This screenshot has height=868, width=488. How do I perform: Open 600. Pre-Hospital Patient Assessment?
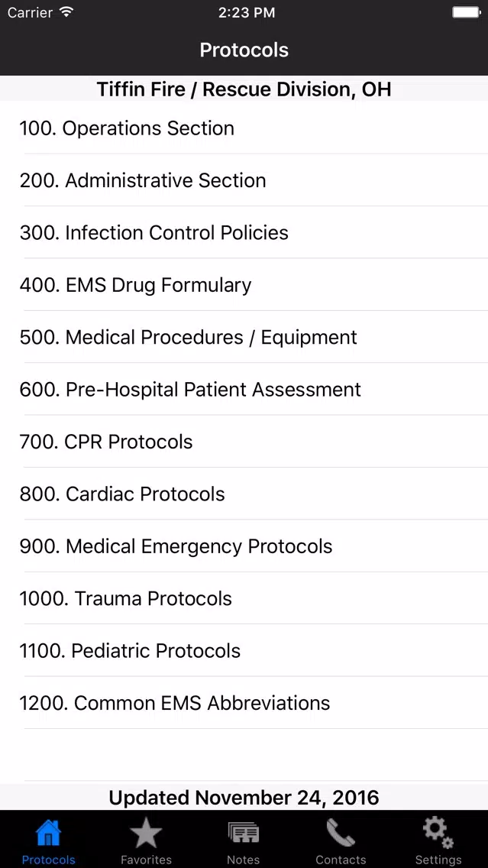click(x=244, y=389)
